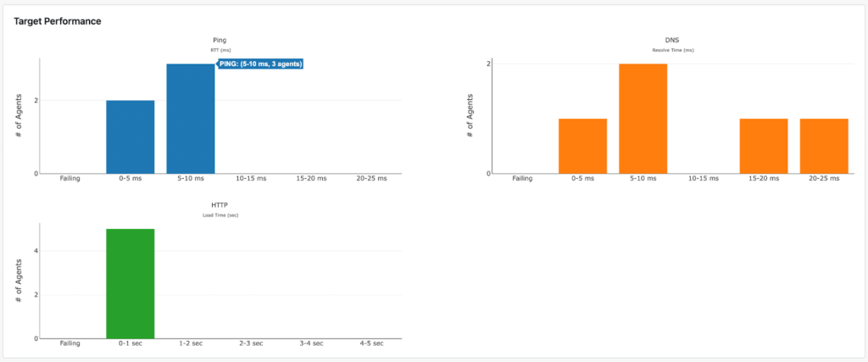Click the 2-3 sec label on HTTP axis
868x362 pixels.
click(251, 343)
